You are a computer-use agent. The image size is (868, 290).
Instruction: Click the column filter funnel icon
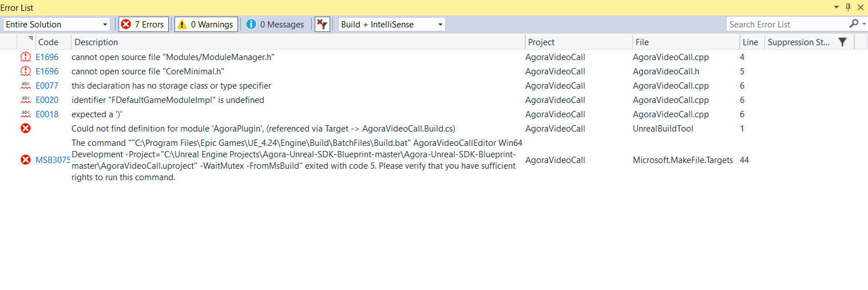pos(842,42)
